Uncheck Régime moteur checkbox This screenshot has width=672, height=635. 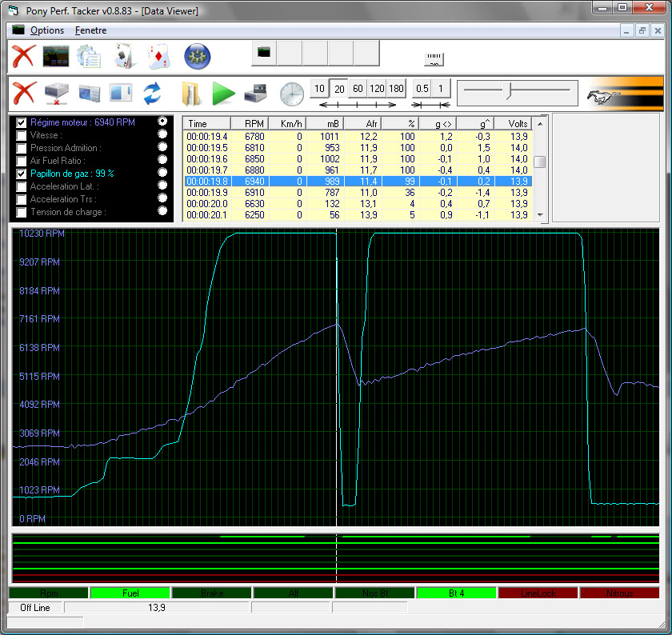(21, 122)
